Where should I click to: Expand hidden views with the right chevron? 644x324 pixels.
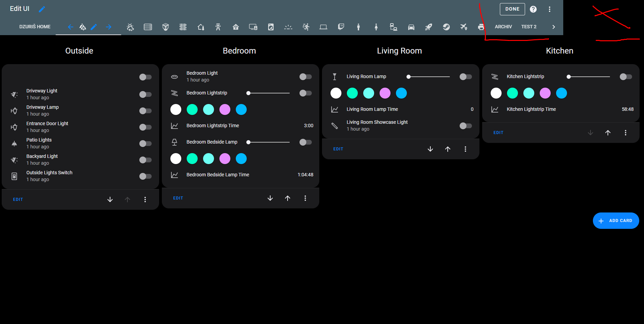554,27
